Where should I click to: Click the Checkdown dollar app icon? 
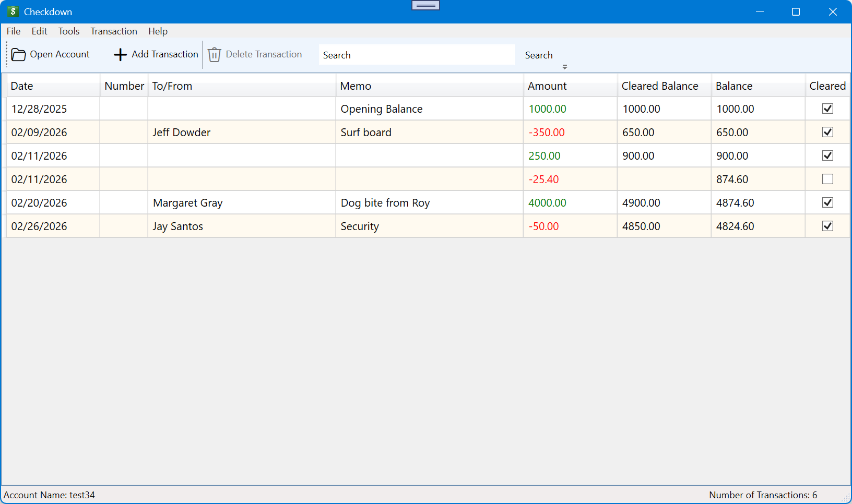pos(13,11)
